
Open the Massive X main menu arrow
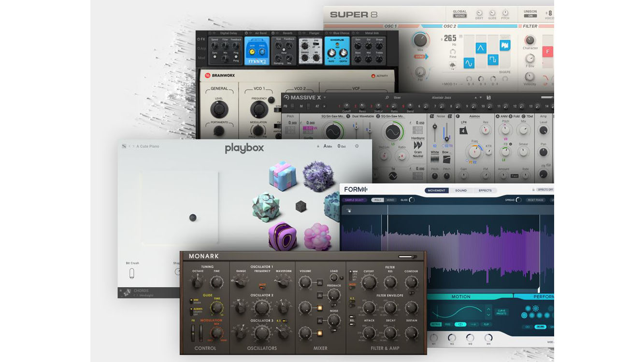click(x=325, y=97)
